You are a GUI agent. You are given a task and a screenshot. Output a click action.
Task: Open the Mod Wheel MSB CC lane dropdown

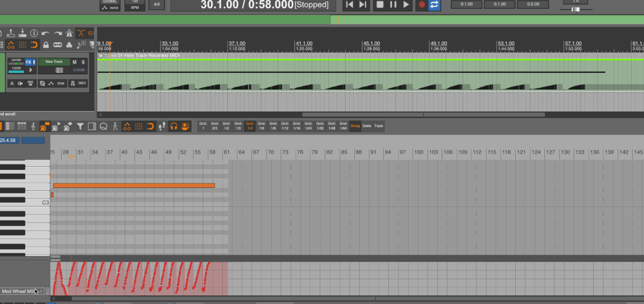[22, 291]
